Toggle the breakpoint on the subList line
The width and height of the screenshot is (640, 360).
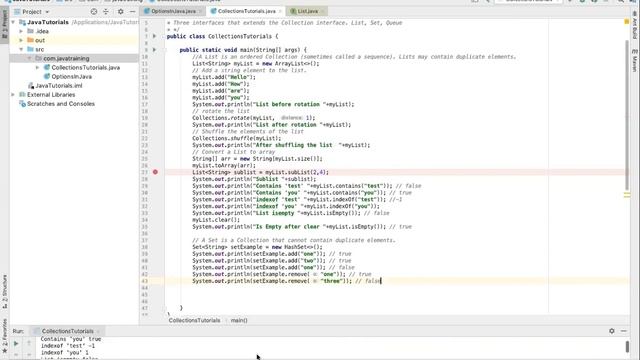155,172
